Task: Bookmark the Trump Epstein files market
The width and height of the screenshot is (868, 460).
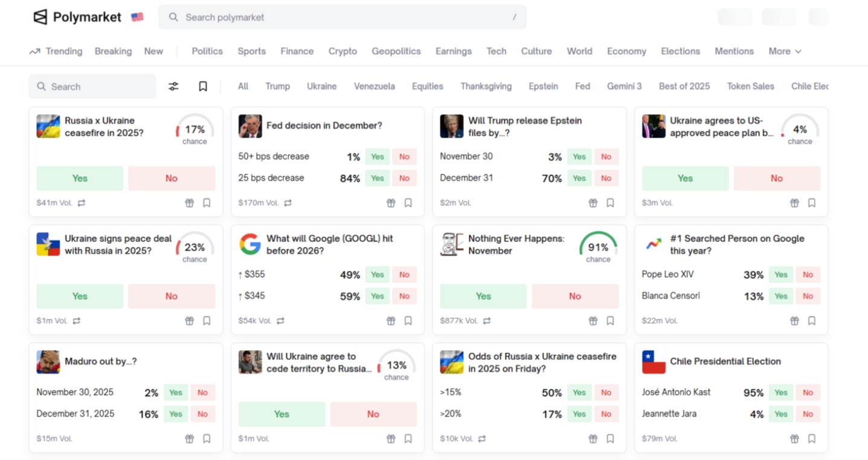Action: coord(610,203)
